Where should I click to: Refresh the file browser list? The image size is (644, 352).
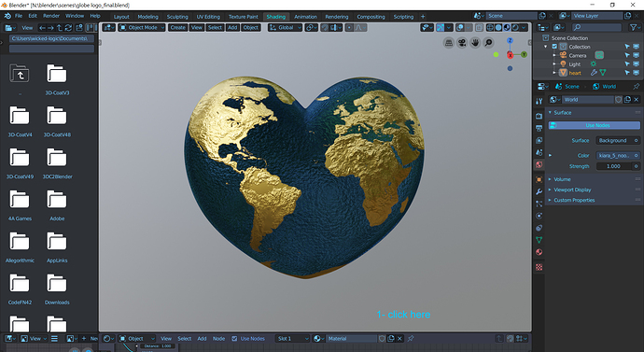pos(68,27)
